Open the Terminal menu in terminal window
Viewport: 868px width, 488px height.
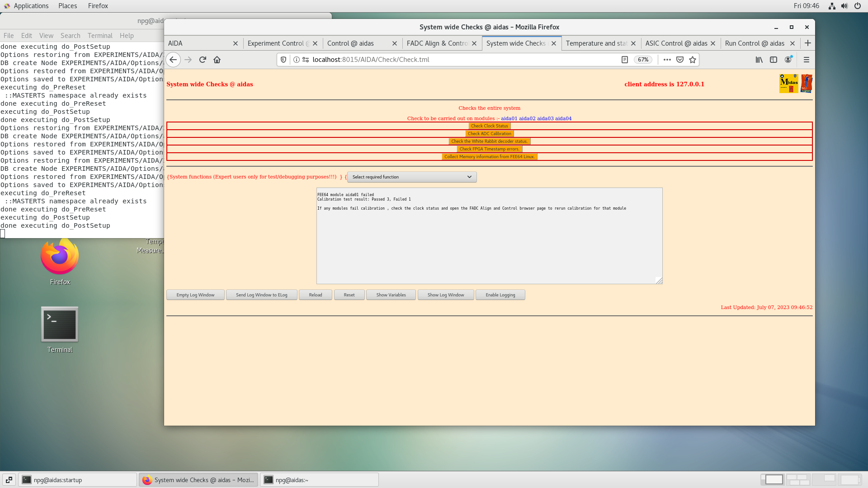[x=100, y=36]
